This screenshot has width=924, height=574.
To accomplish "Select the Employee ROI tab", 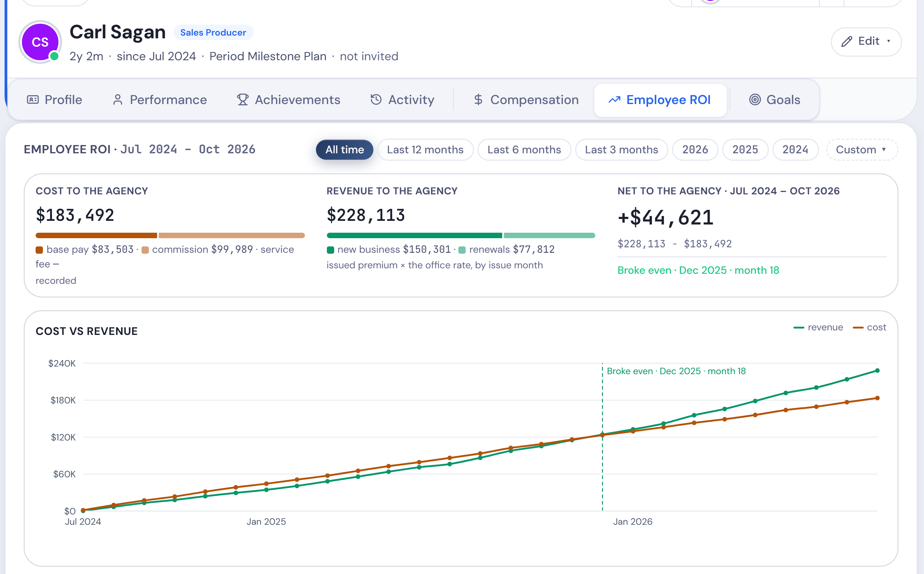I will coord(660,100).
